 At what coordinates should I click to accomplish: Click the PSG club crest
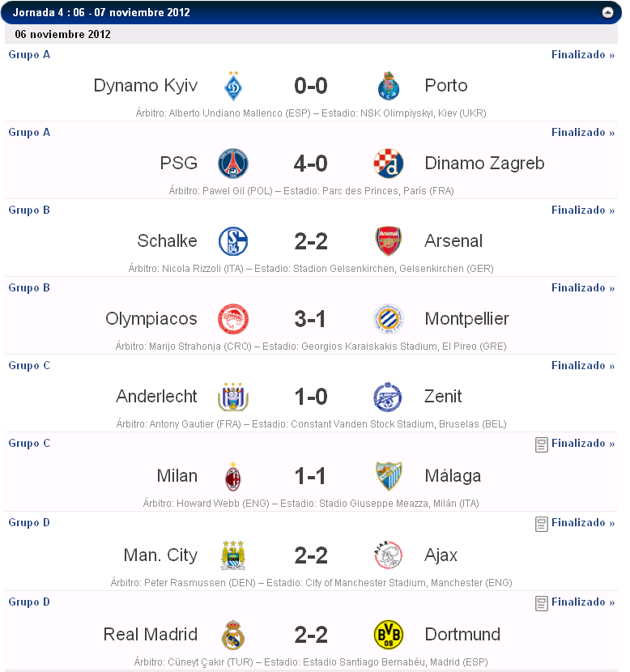pos(233,164)
